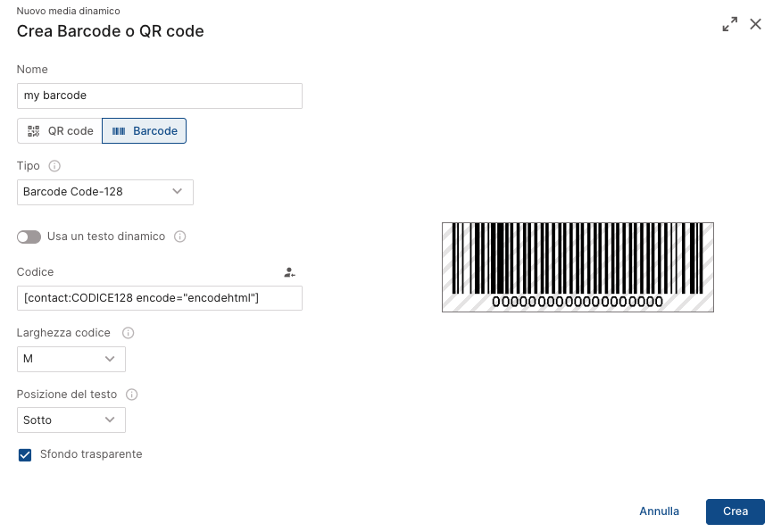Click the Codice input field
Screen dimensions: 773x532
[159, 298]
